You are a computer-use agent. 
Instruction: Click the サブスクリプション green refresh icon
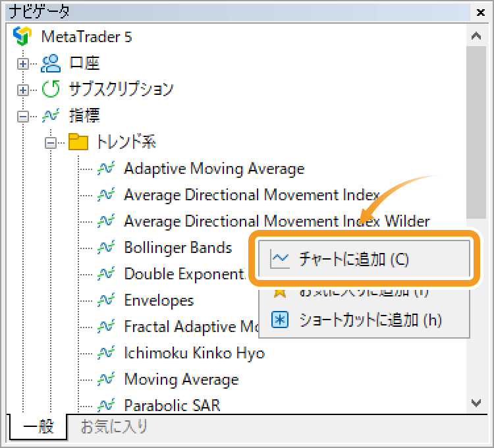[51, 89]
